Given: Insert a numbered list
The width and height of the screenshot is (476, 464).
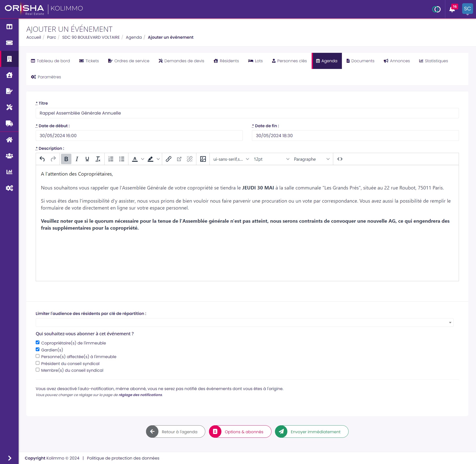Looking at the screenshot, I should [111, 159].
